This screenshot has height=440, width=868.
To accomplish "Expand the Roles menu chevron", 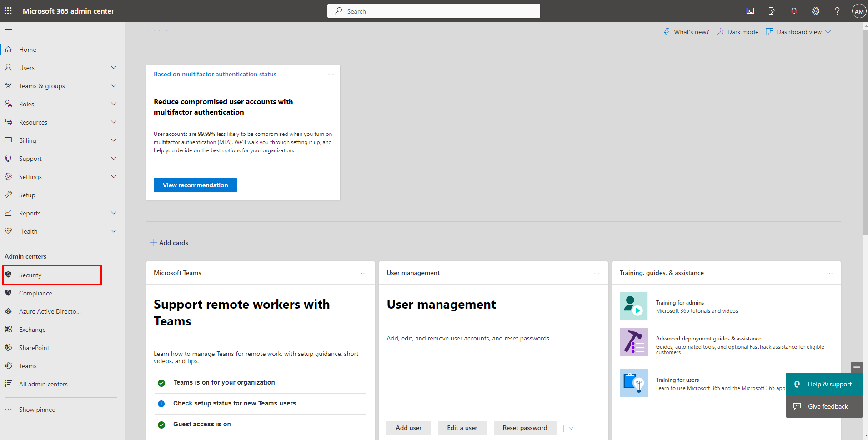I will coord(114,104).
